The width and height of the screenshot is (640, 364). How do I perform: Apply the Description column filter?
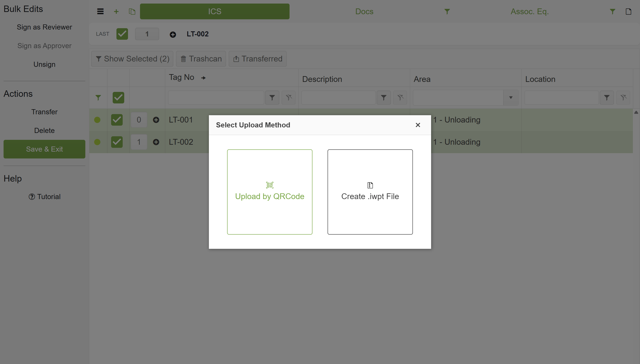[x=384, y=97]
